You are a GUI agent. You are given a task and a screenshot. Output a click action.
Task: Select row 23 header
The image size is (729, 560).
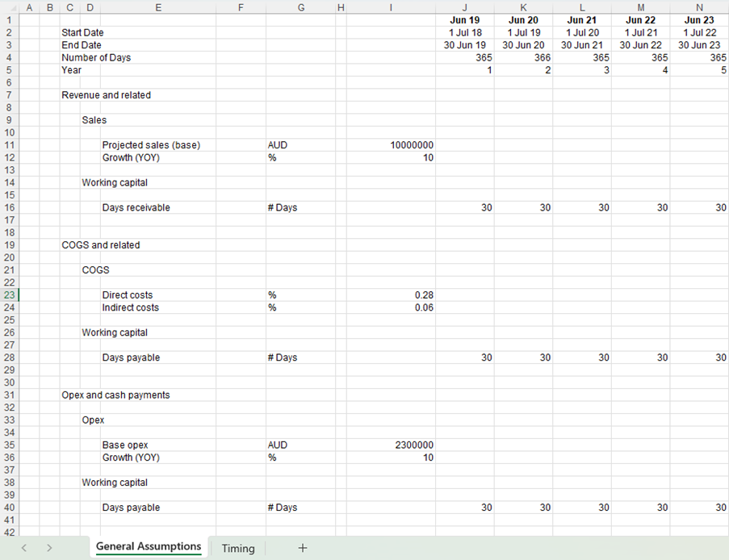coord(9,295)
